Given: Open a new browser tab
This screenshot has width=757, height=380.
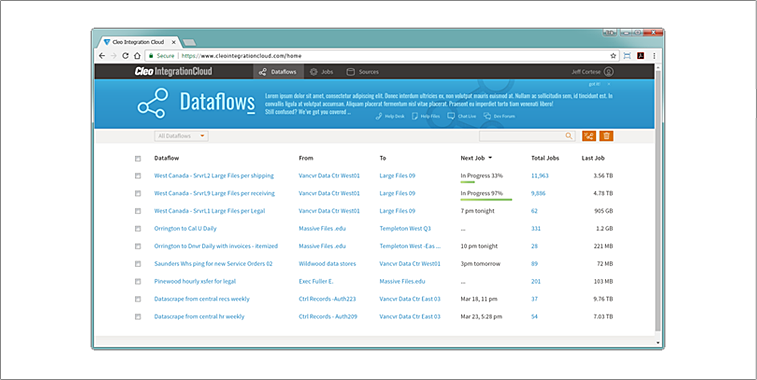Looking at the screenshot, I should click(x=189, y=43).
